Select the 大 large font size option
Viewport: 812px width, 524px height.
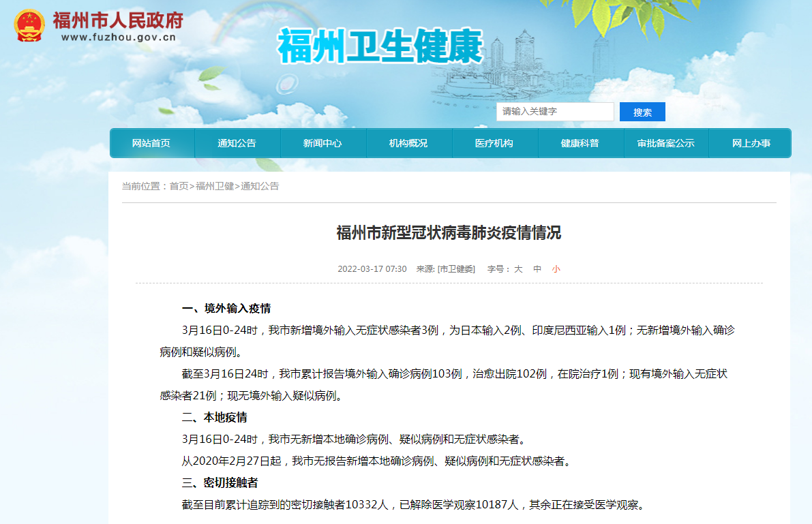point(517,269)
